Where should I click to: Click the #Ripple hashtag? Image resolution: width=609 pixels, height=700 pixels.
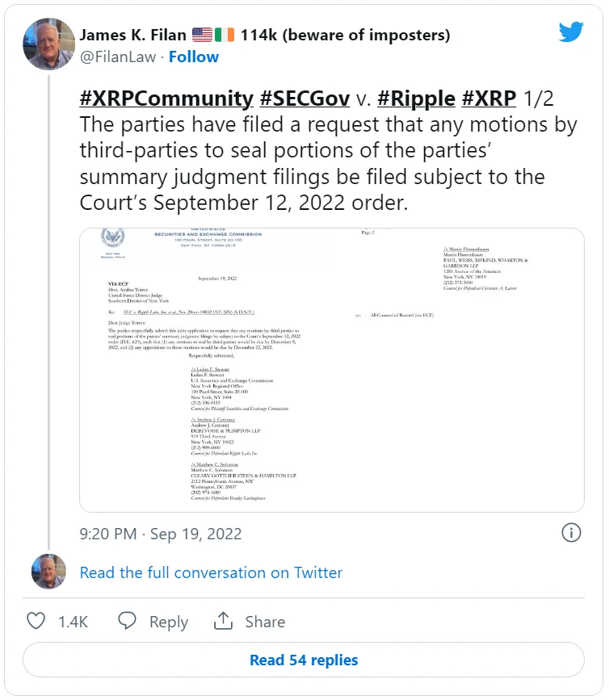pyautogui.click(x=415, y=99)
